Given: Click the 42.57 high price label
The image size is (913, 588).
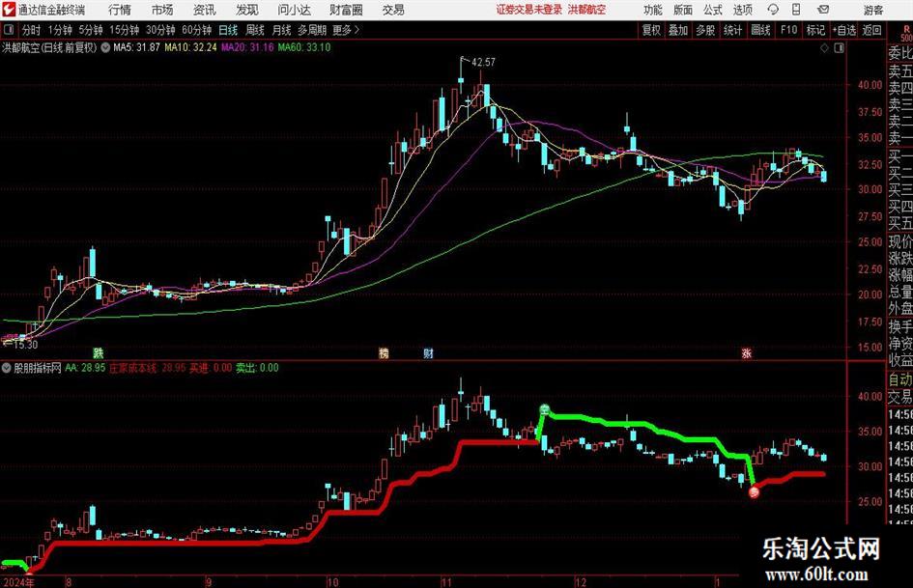Looking at the screenshot, I should [x=483, y=62].
